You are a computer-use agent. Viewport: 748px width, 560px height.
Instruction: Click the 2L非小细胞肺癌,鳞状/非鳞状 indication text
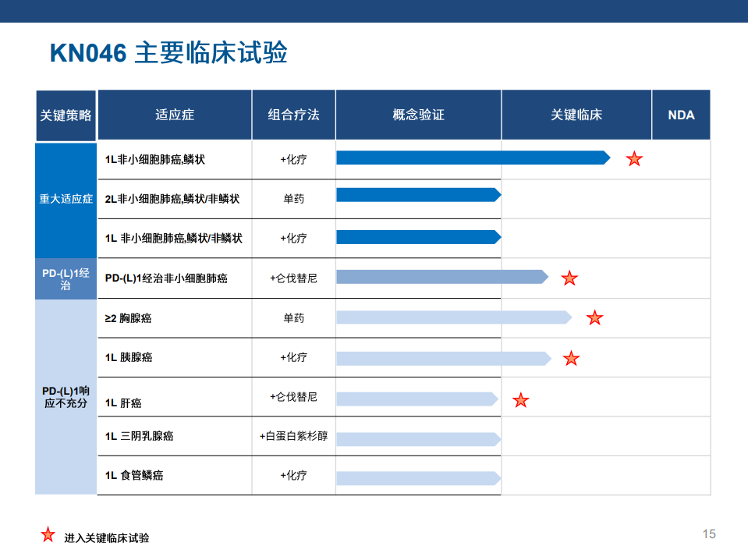click(172, 199)
